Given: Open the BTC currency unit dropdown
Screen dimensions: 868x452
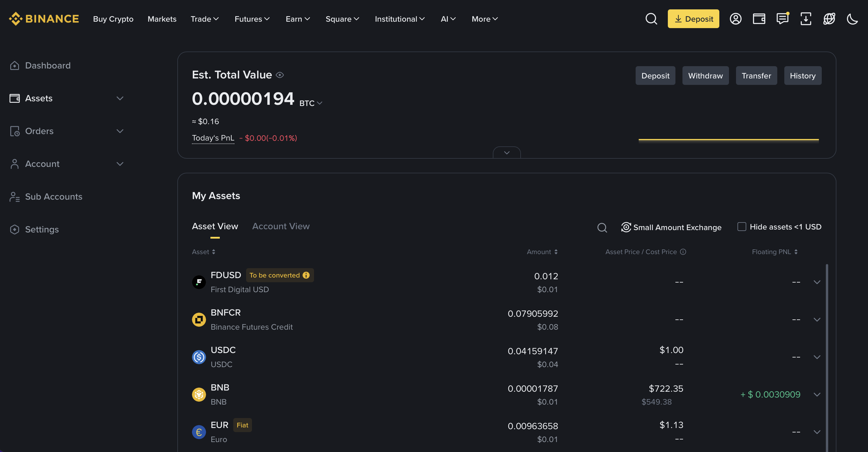Looking at the screenshot, I should click(x=311, y=103).
